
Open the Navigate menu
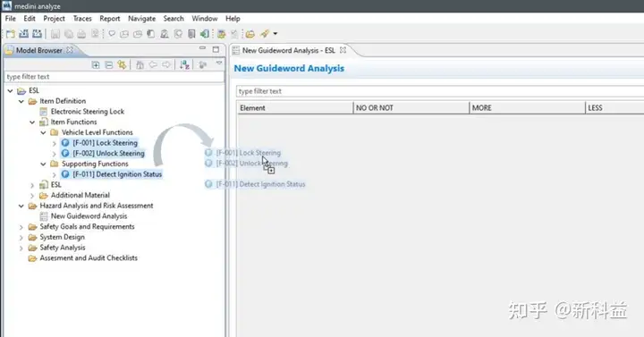tap(141, 19)
